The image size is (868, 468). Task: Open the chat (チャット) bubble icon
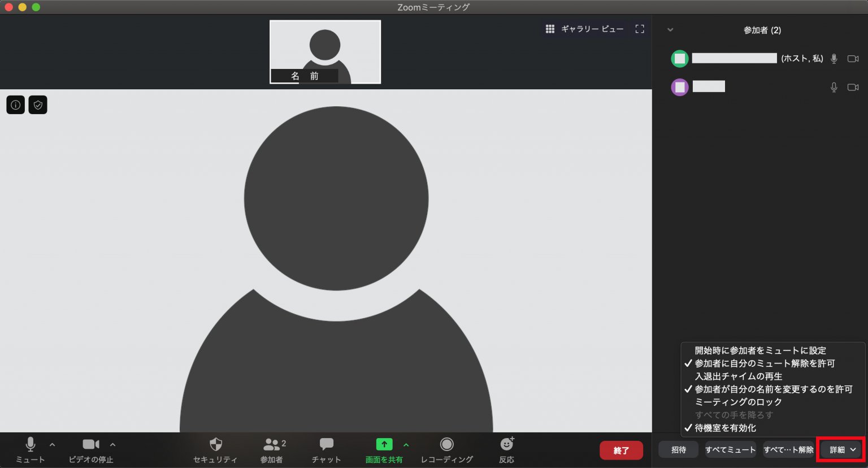[327, 444]
